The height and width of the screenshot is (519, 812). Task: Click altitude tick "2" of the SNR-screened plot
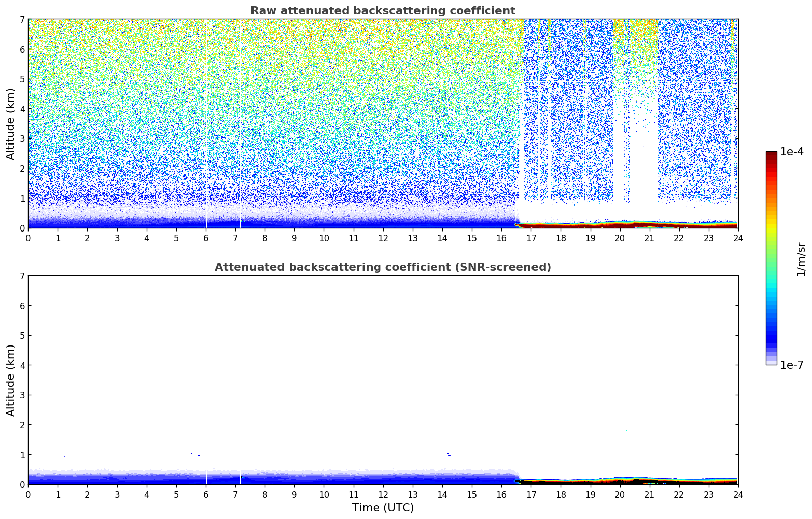pos(22,425)
